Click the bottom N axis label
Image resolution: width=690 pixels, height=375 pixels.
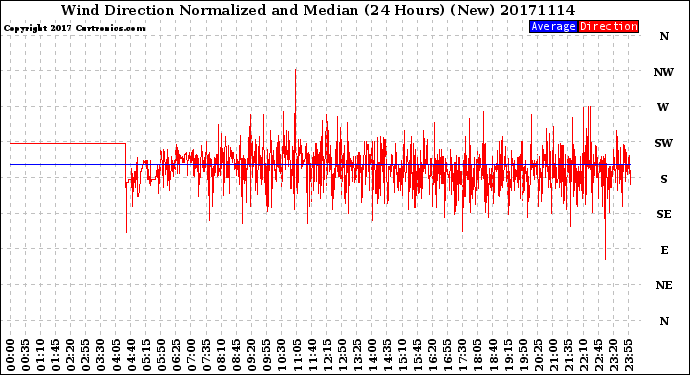coord(664,321)
